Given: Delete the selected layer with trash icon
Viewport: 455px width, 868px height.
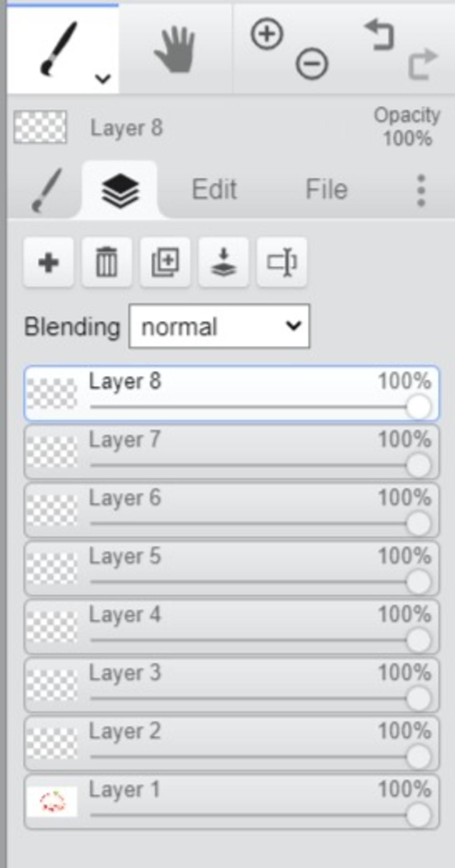Looking at the screenshot, I should 107,263.
